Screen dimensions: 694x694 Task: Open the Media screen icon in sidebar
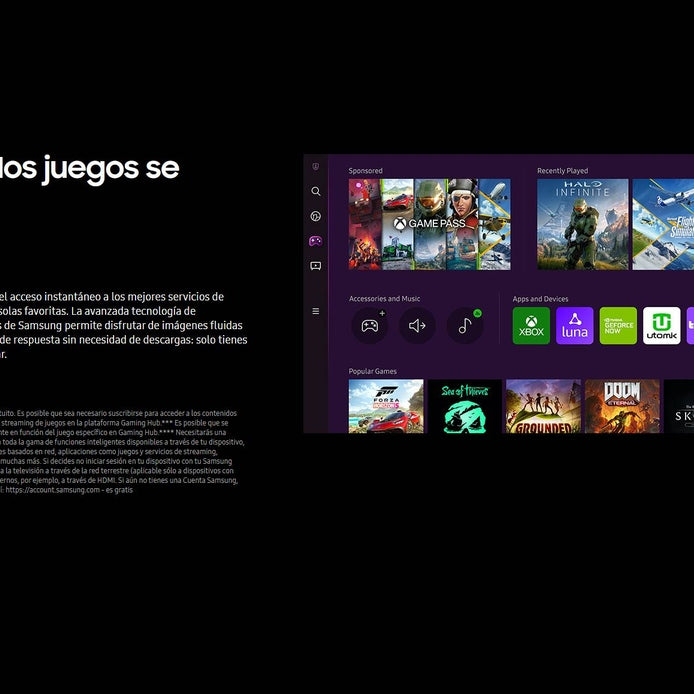tap(316, 266)
